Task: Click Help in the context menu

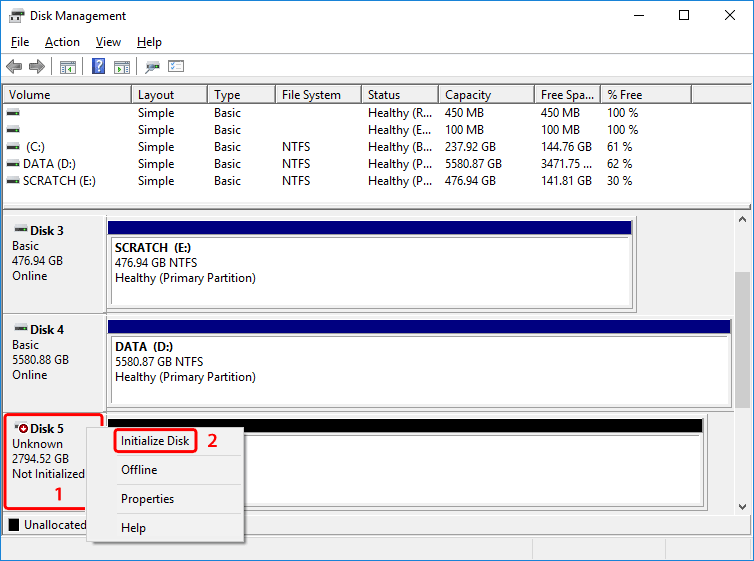Action: pyautogui.click(x=133, y=528)
